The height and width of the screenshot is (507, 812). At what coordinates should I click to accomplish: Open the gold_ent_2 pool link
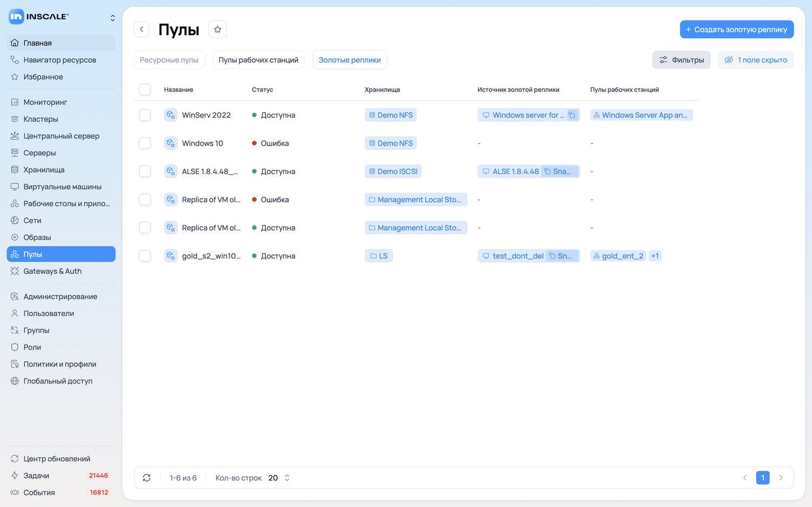click(618, 255)
